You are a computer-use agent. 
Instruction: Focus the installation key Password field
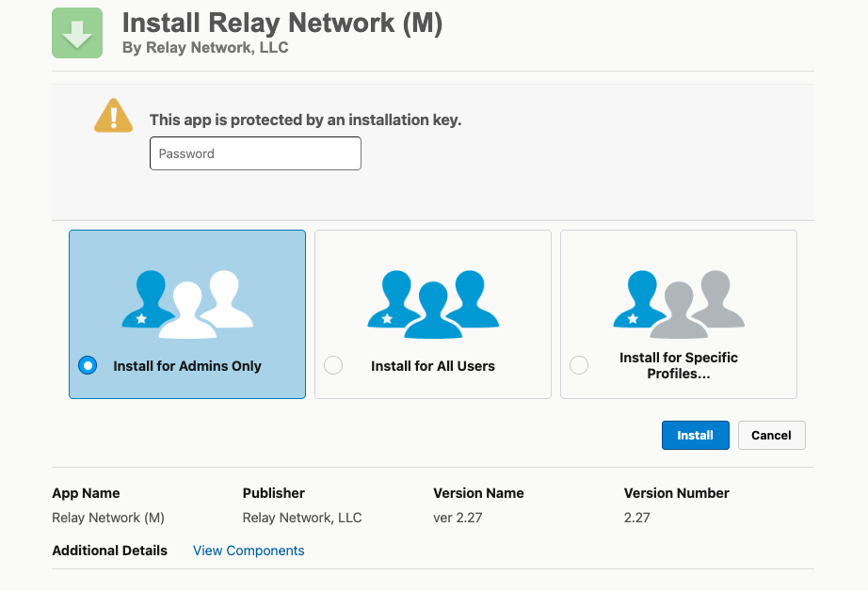[255, 153]
